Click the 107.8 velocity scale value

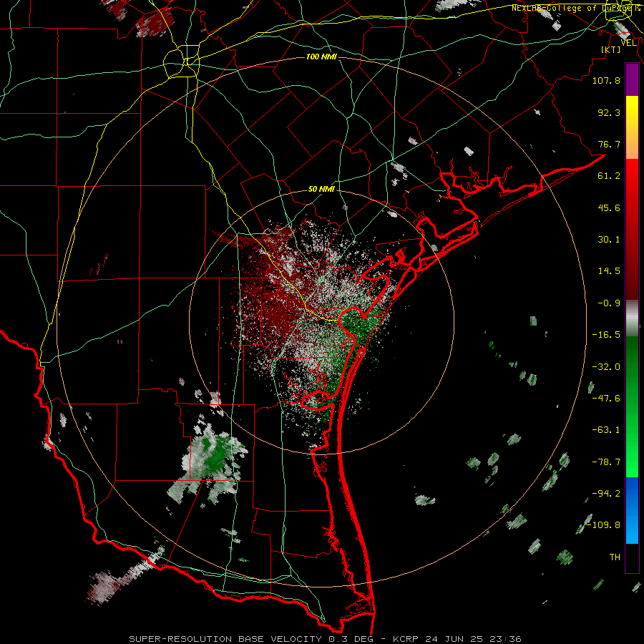coord(606,80)
